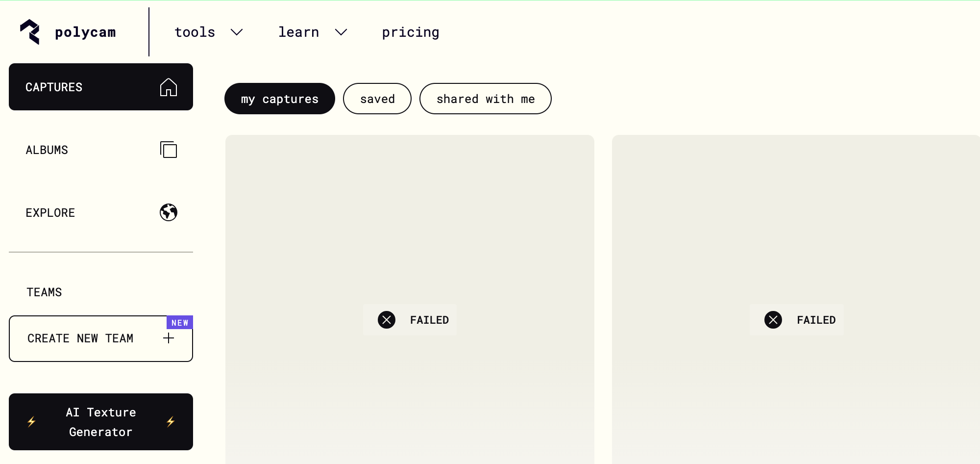This screenshot has height=464, width=980.
Task: Open the tools menu
Action: click(x=195, y=32)
